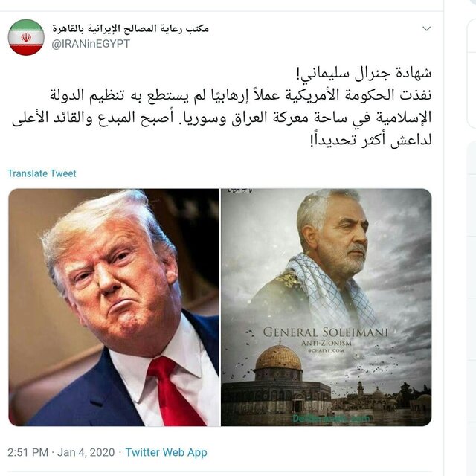
Task: Click the Jan 4, 2020 date
Action: click(x=86, y=452)
